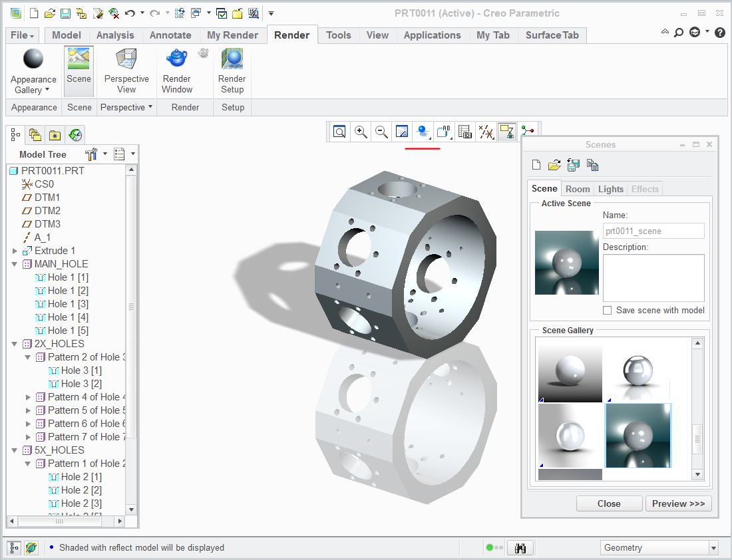Click the Close button in Scenes dialog
The image size is (732, 560).
(609, 503)
